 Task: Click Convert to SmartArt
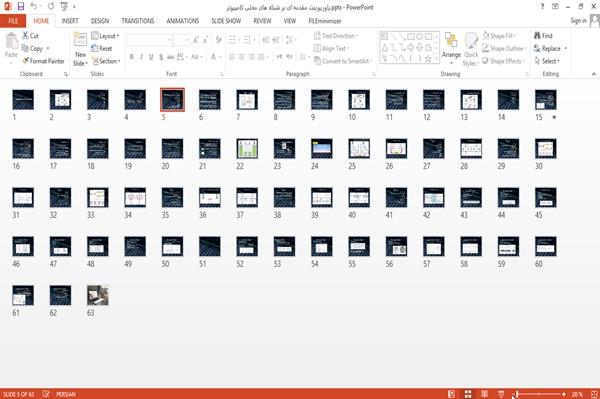point(343,61)
